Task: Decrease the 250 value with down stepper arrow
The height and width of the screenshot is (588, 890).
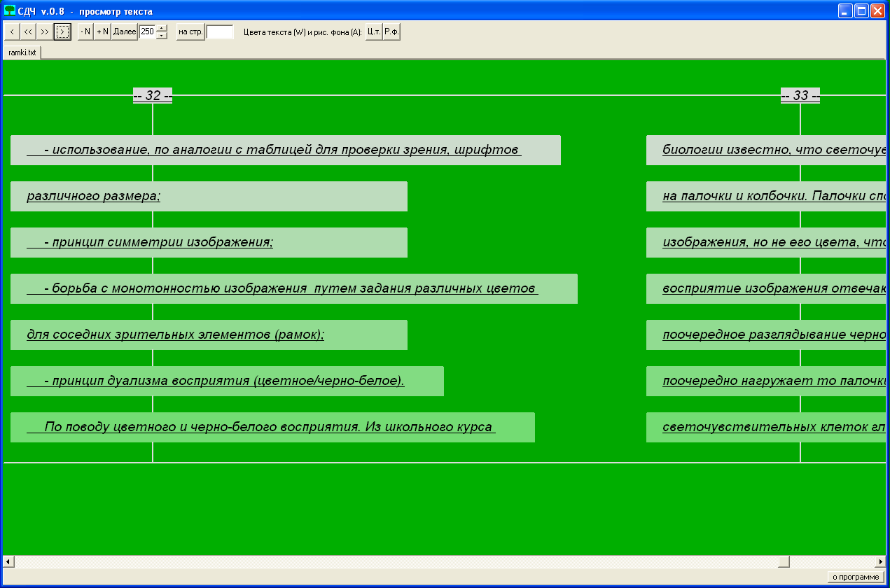Action: pyautogui.click(x=162, y=35)
